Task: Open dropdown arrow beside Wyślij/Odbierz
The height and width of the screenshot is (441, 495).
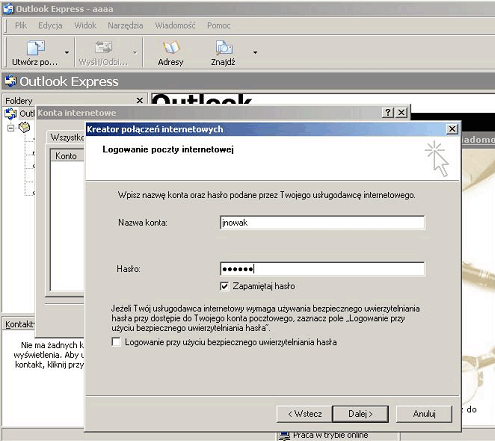Action: click(x=135, y=52)
